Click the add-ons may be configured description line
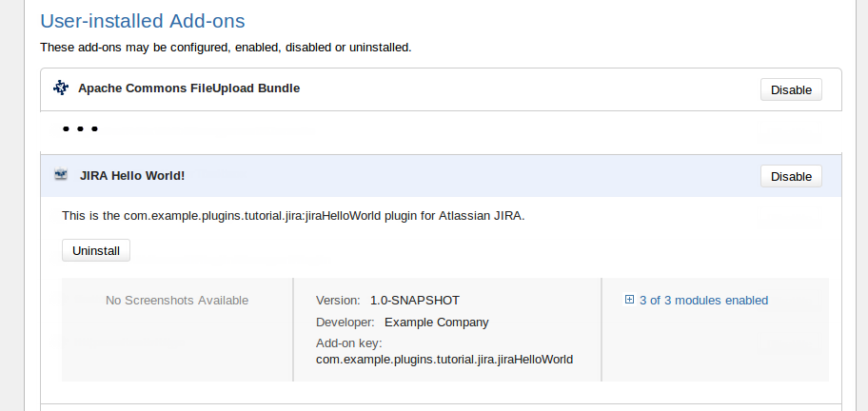Image resolution: width=868 pixels, height=411 pixels. (x=226, y=47)
